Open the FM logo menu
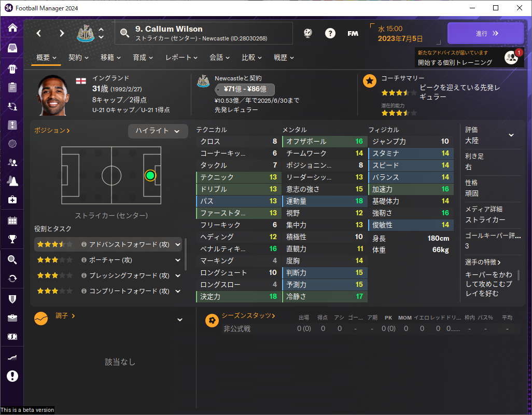The width and height of the screenshot is (532, 415). pyautogui.click(x=353, y=33)
